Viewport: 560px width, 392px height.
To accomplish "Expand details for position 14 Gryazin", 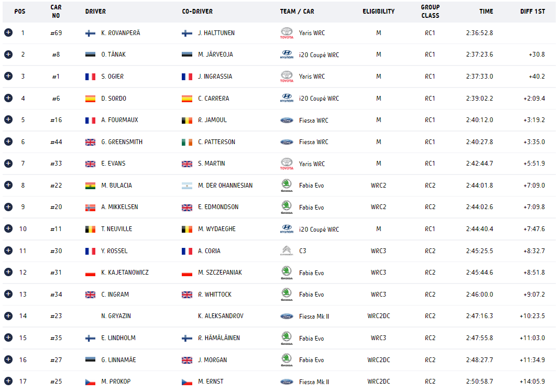I will (8, 315).
